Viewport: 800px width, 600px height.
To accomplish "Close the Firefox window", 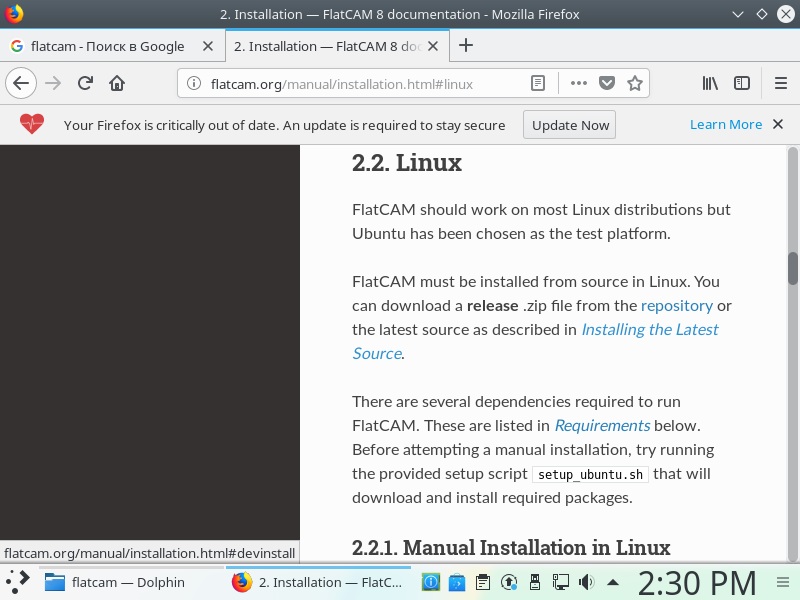I will (x=786, y=14).
